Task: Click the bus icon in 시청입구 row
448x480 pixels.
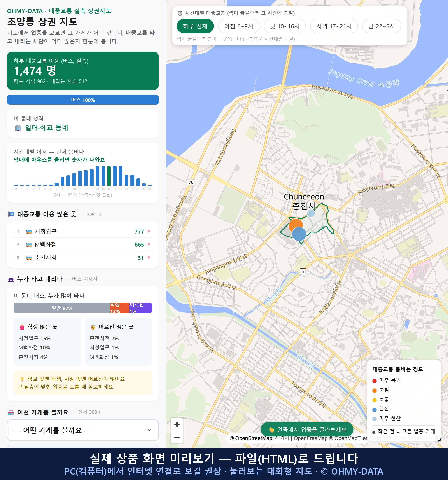Action: click(x=29, y=232)
